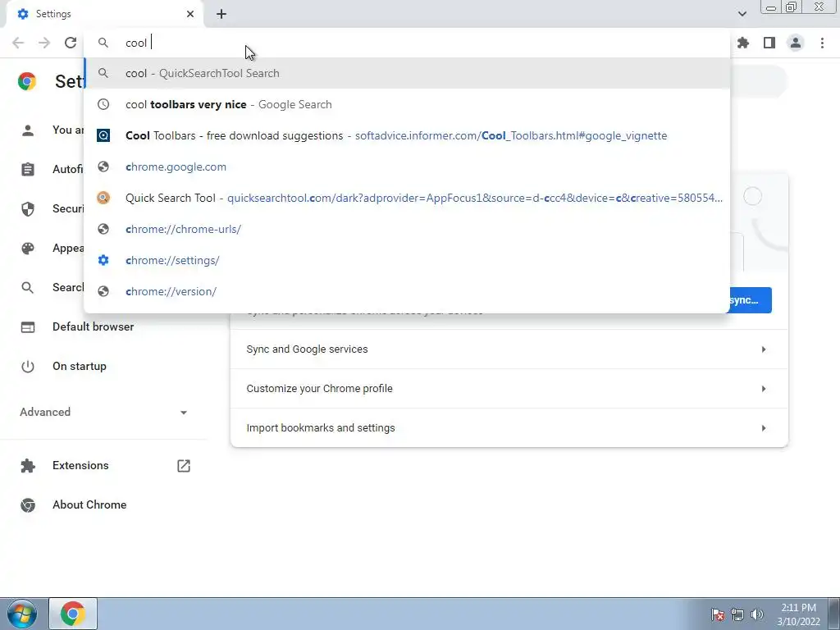Choose the chrome.google.com suggestion
The width and height of the screenshot is (840, 630).
tap(407, 167)
